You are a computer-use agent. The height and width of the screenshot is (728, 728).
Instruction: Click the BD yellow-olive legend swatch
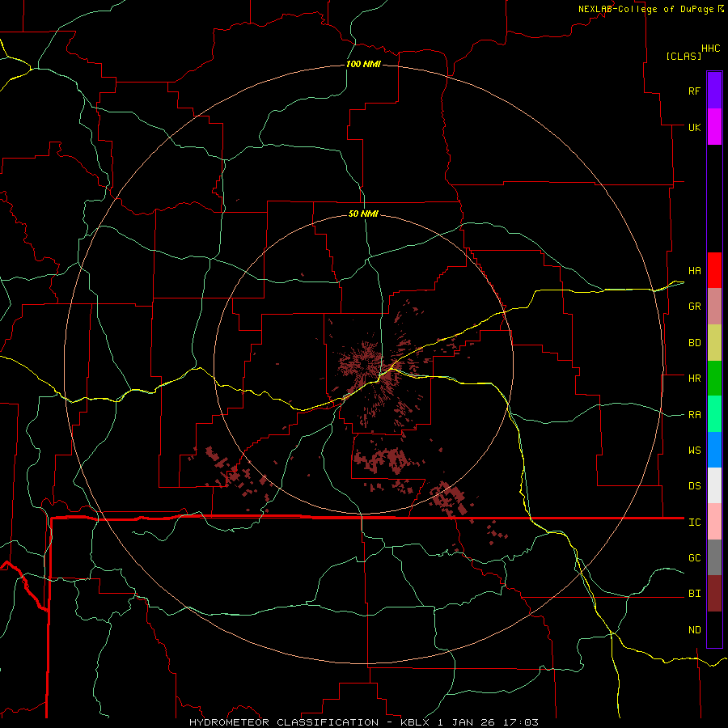[714, 343]
